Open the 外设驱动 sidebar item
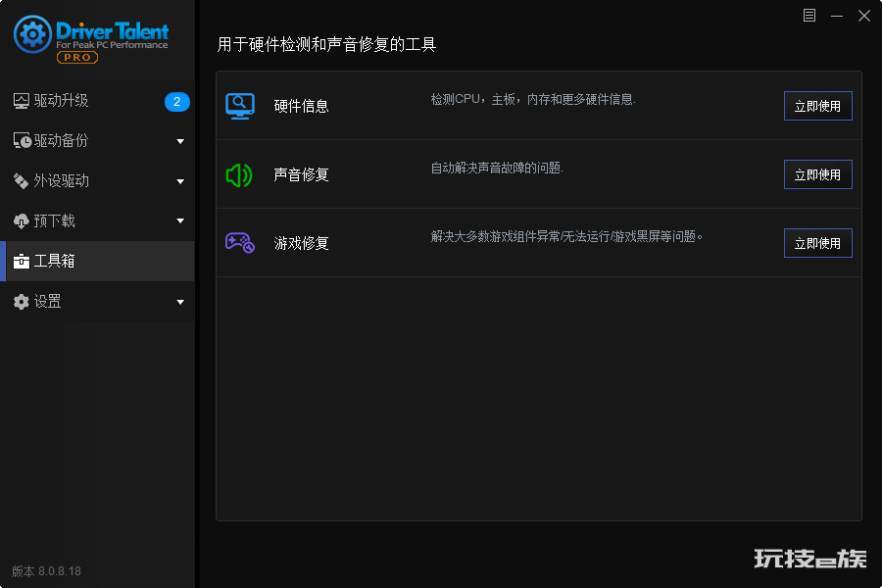 (x=97, y=180)
